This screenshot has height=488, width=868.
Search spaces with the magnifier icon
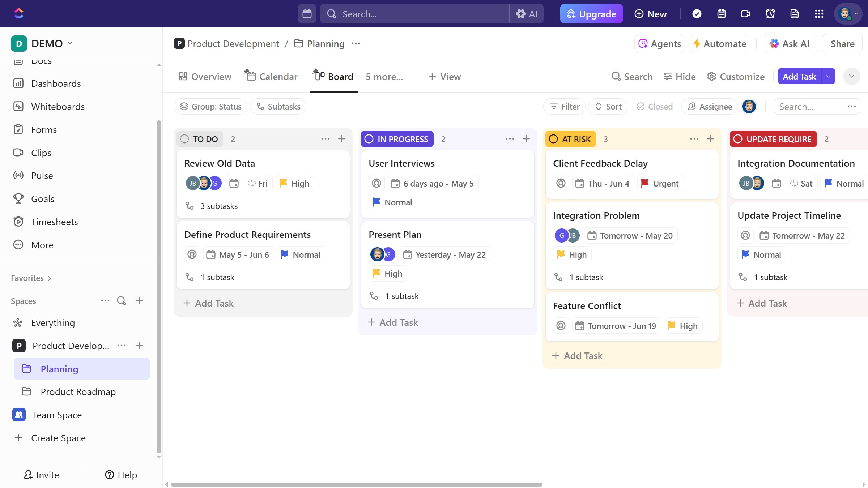click(x=122, y=301)
